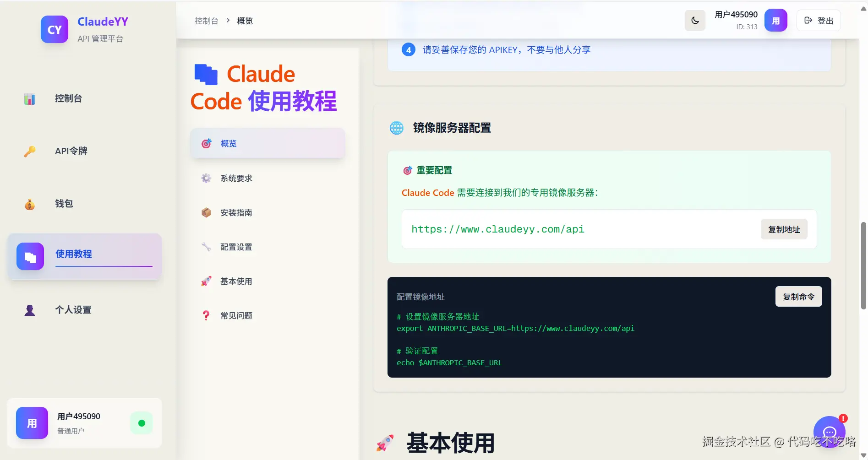The width and height of the screenshot is (868, 460).
Task: Open the chat support bubble
Action: 830,432
